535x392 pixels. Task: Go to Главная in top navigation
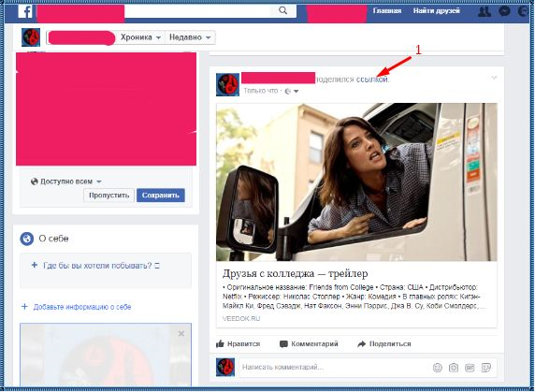[387, 11]
